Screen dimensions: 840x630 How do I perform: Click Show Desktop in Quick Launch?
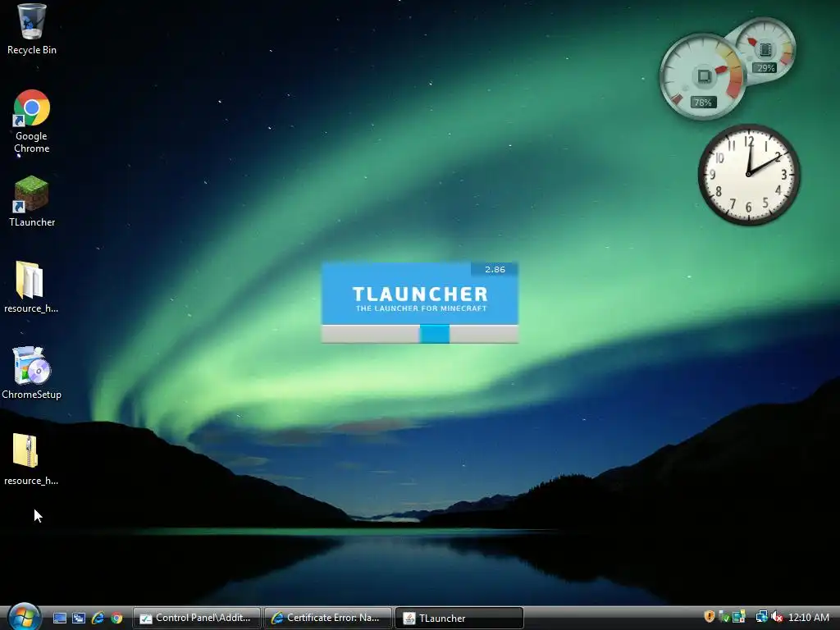pyautogui.click(x=60, y=619)
